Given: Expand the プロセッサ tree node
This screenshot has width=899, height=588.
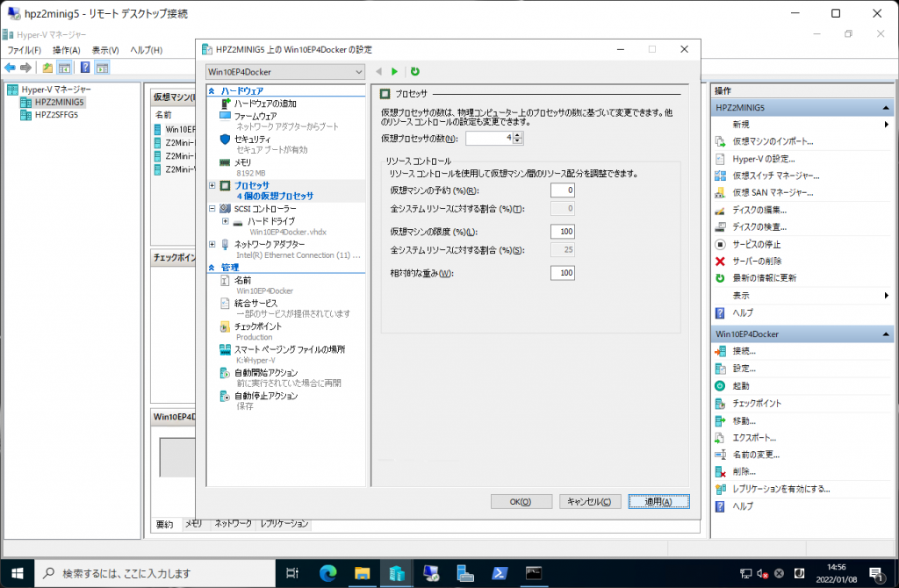Looking at the screenshot, I should point(212,186).
